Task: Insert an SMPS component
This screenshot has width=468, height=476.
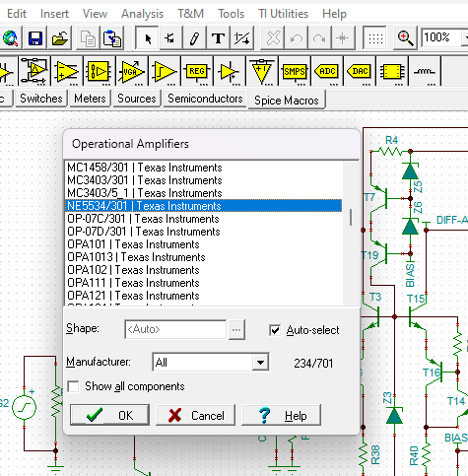Action: tap(294, 71)
